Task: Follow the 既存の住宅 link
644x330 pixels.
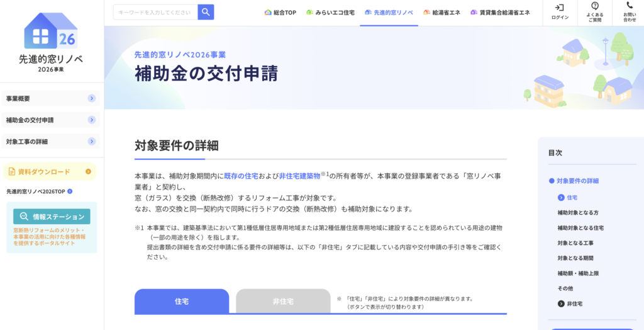Action: point(241,176)
